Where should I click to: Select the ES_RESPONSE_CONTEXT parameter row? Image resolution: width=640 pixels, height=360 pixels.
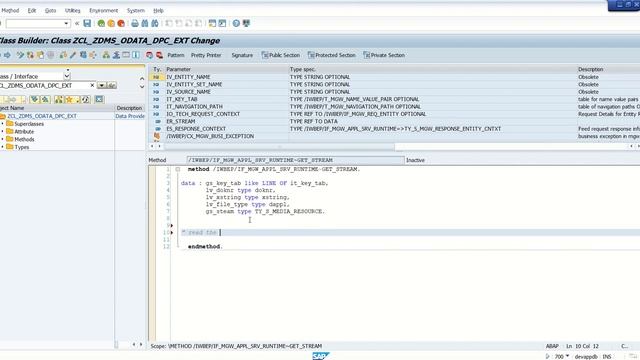pos(394,129)
